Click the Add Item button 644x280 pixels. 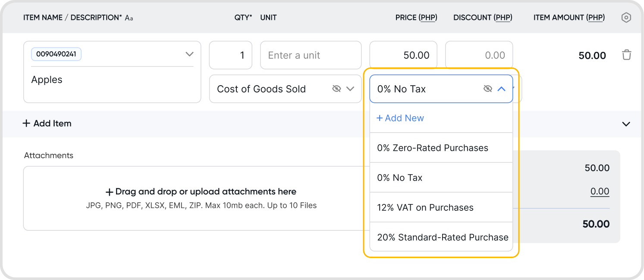point(47,124)
